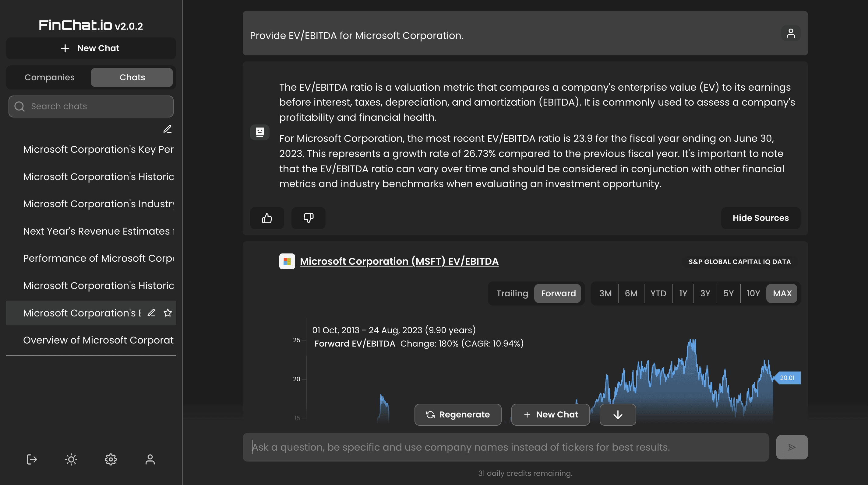Click the bot avatar icon beside the answer
This screenshot has width=868, height=485.
[259, 132]
